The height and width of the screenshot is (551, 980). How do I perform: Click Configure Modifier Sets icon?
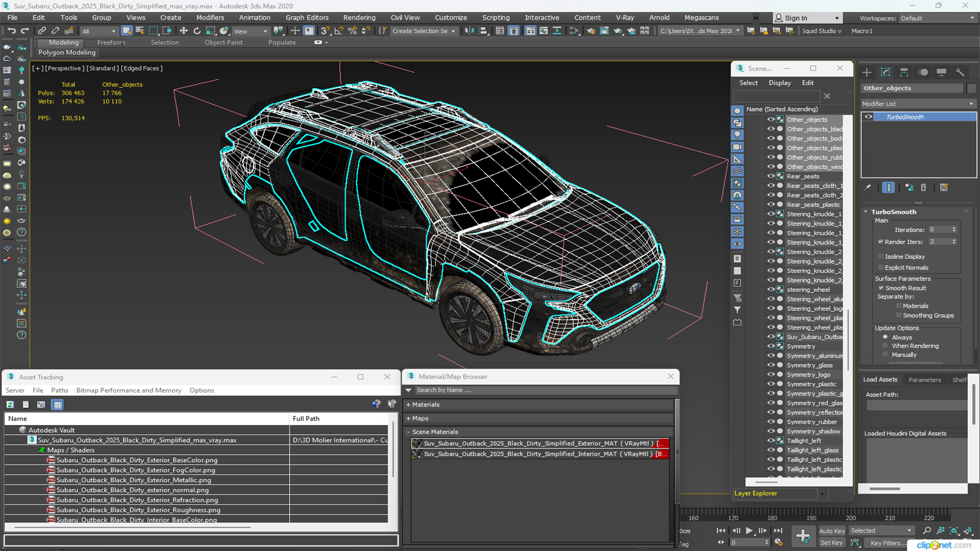(x=944, y=187)
